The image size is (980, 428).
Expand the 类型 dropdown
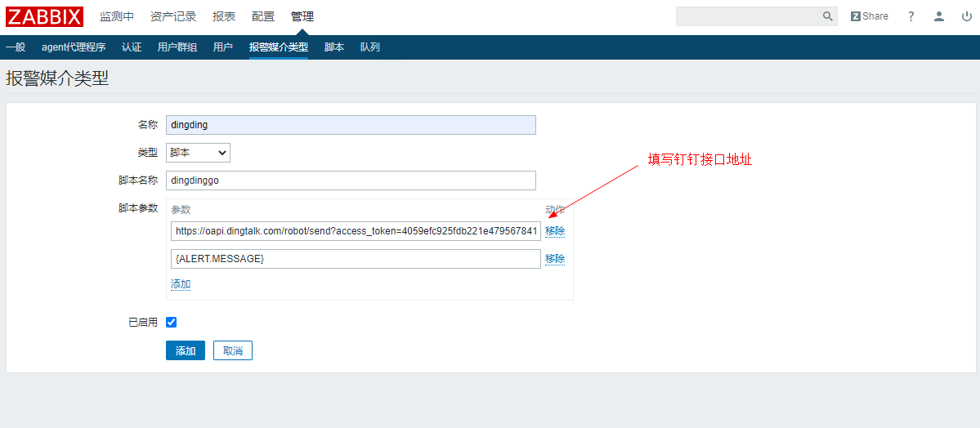(x=199, y=153)
